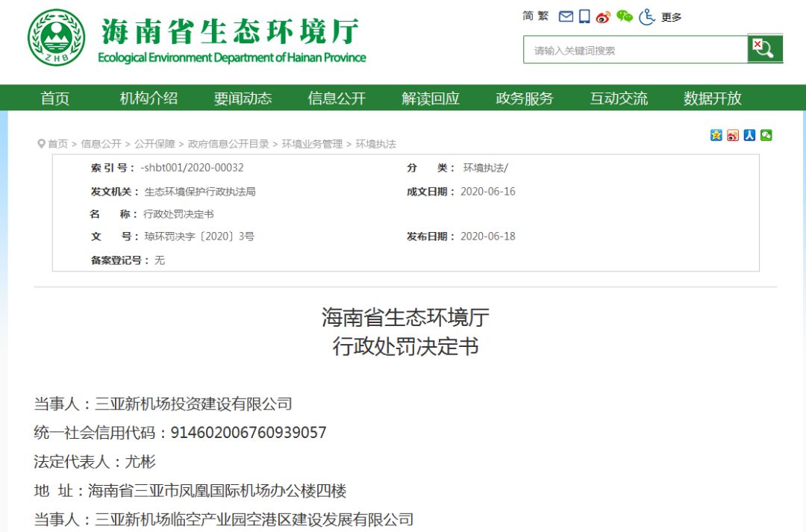Click the header Weibo icon beside the phone icon

(x=603, y=16)
